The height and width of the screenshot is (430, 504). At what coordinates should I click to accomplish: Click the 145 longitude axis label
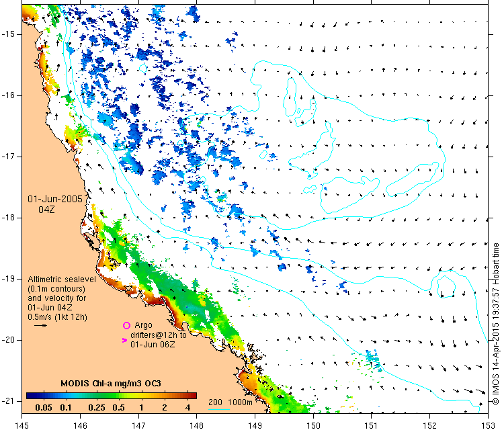22,426
